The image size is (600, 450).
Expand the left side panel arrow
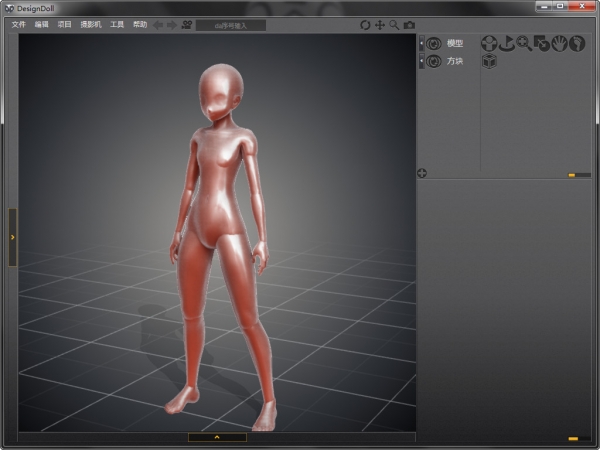(12, 237)
